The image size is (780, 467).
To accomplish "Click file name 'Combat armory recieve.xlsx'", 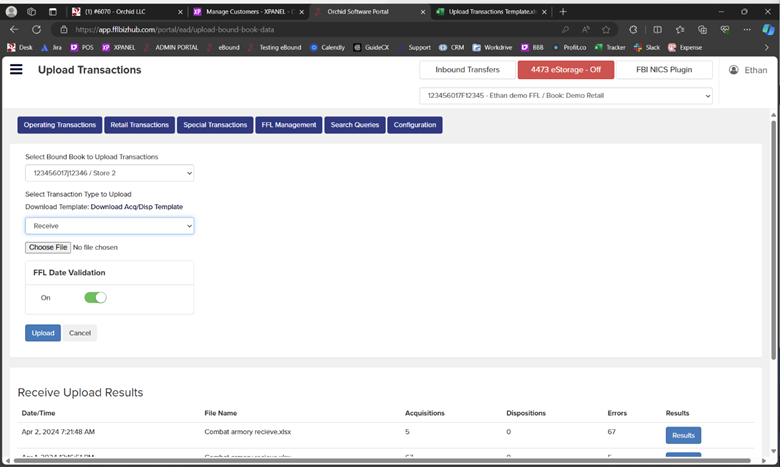I will pyautogui.click(x=248, y=432).
